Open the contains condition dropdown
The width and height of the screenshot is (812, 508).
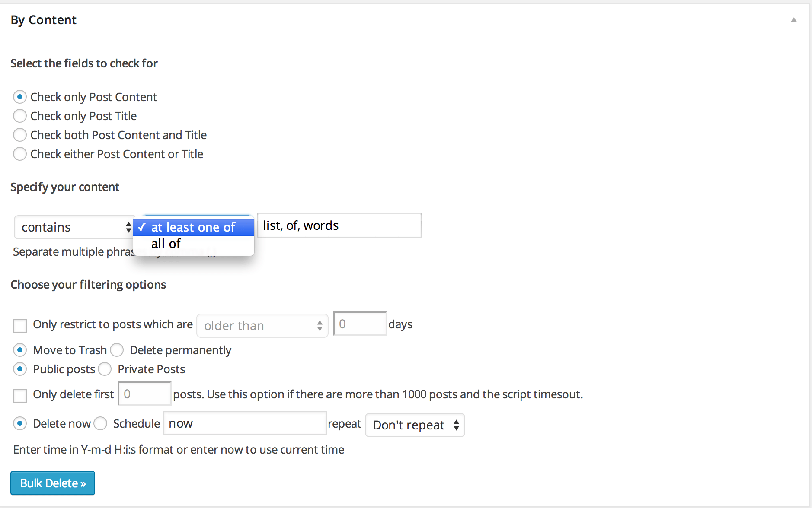[x=74, y=227]
